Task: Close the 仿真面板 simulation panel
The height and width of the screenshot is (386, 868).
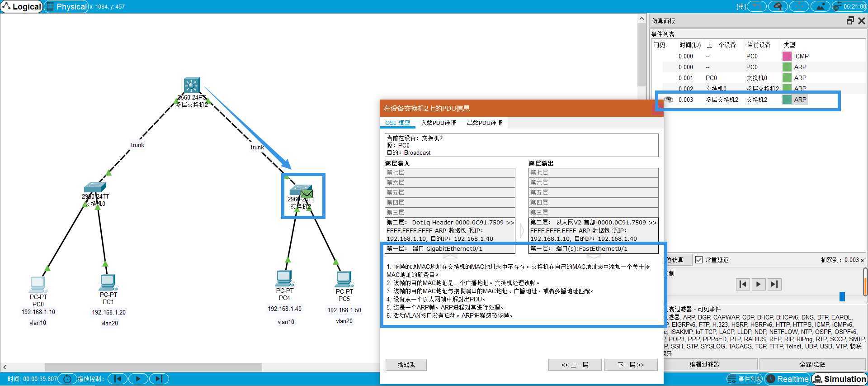Action: pyautogui.click(x=862, y=21)
